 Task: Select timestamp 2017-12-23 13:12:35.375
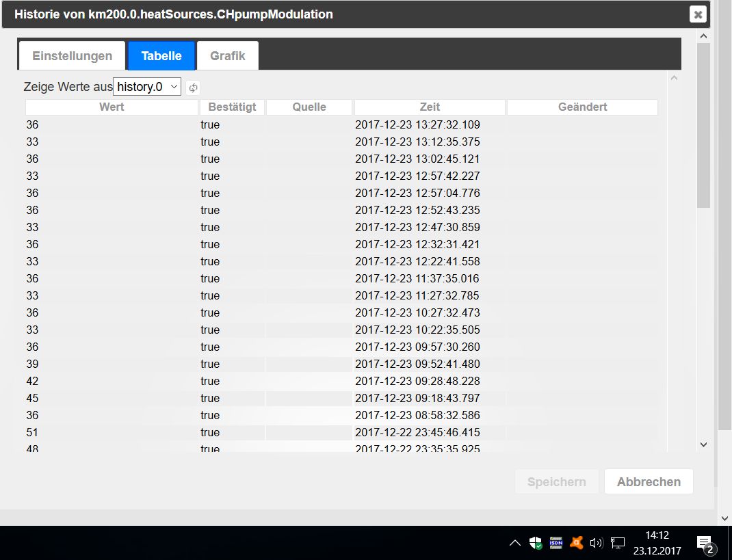(x=417, y=142)
